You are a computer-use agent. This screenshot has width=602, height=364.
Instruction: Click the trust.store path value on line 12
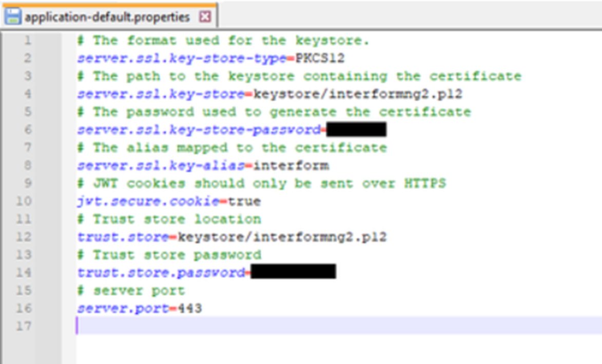[282, 237]
